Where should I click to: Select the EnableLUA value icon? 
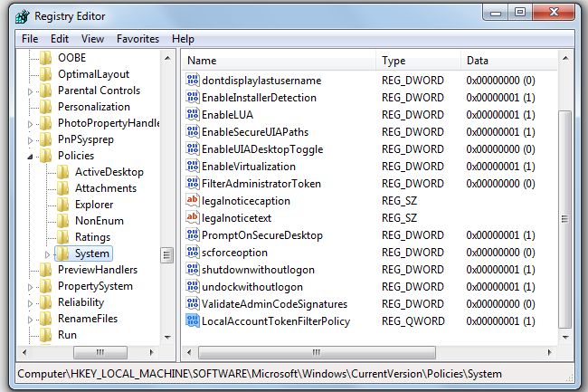coord(193,114)
